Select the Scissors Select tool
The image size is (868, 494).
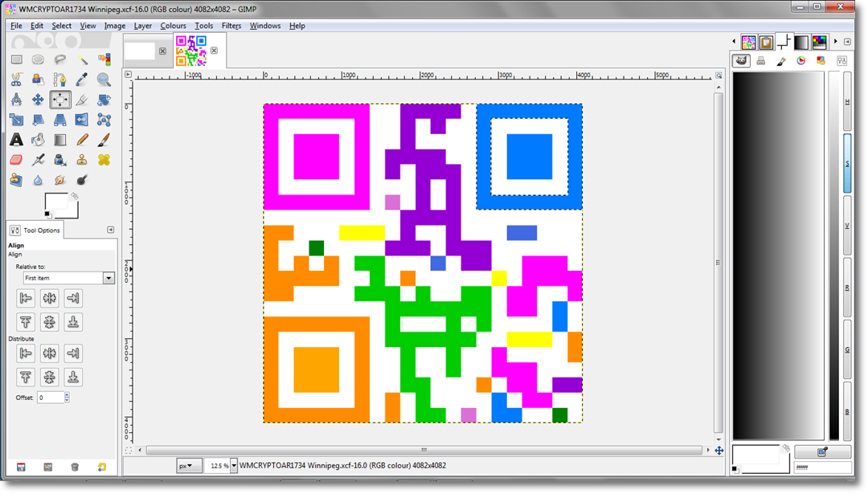17,80
